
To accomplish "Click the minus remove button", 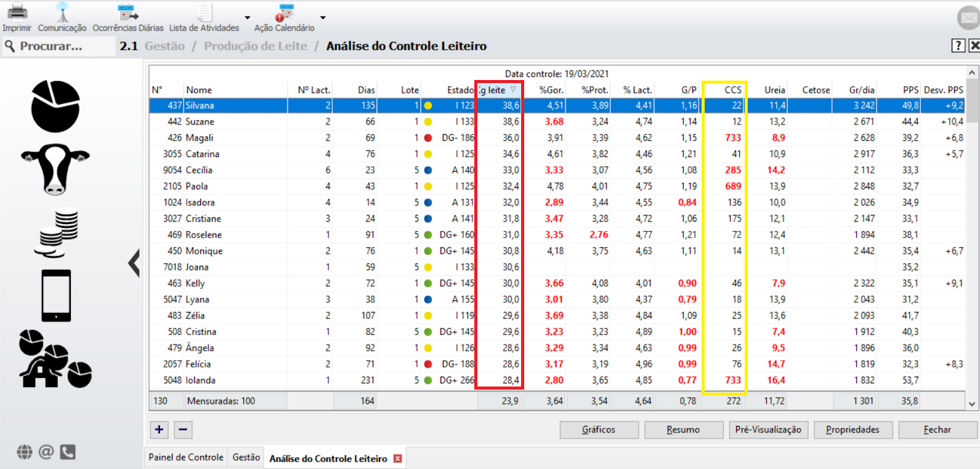I will click(x=183, y=430).
